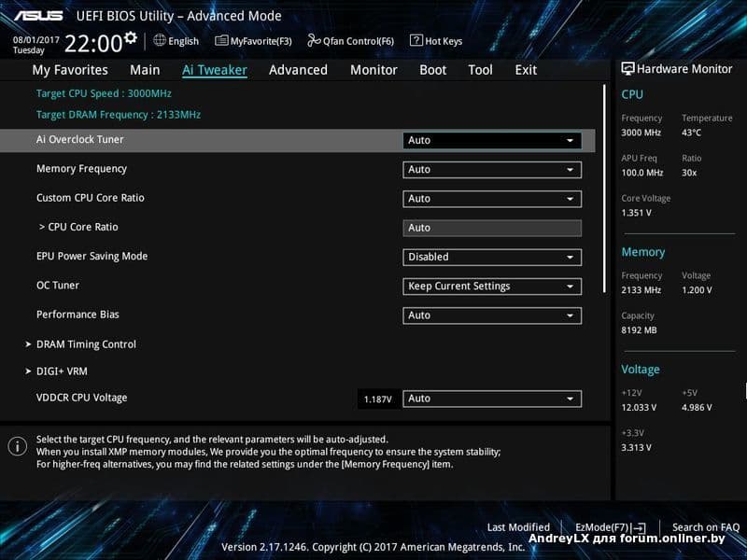Image resolution: width=747 pixels, height=560 pixels.
Task: Click the info icon in help panel
Action: click(18, 446)
